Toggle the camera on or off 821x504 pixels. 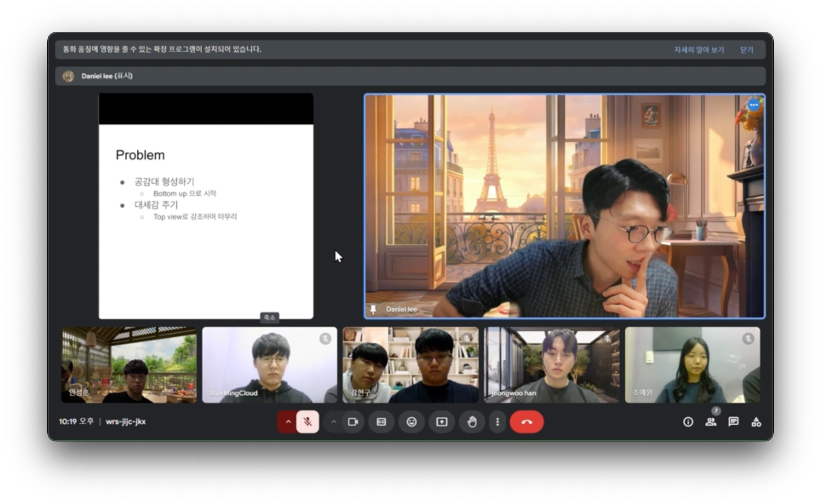click(353, 422)
